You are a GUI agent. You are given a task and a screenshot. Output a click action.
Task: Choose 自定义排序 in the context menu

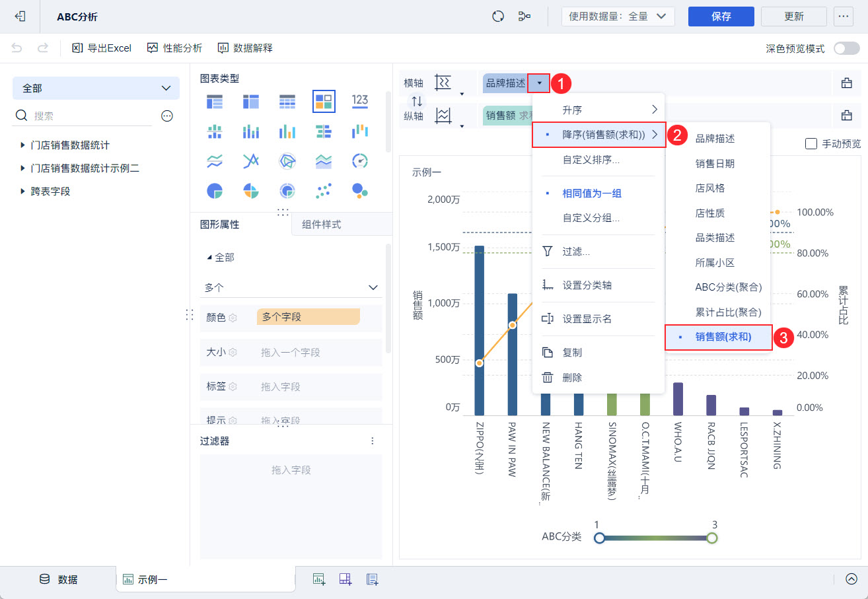tap(598, 160)
